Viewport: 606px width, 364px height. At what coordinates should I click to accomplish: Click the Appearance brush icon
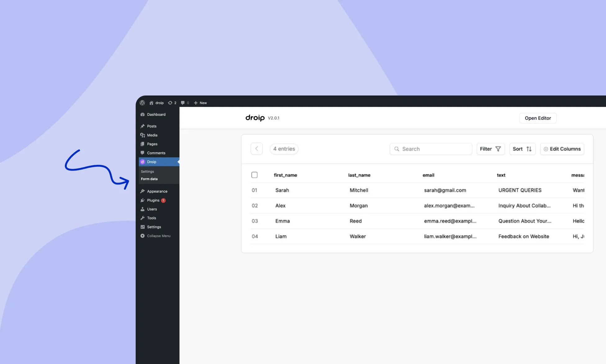pyautogui.click(x=142, y=191)
